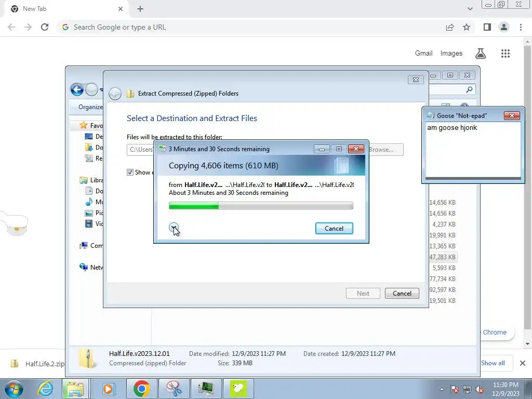Click Explorer's blue back navigation button
Viewport: 532px width, 399px height.
[77, 89]
